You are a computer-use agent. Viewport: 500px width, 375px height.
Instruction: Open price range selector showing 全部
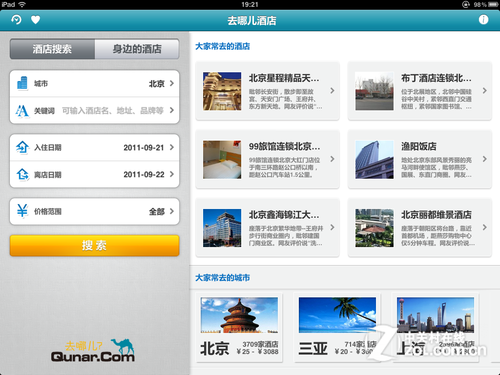click(95, 211)
